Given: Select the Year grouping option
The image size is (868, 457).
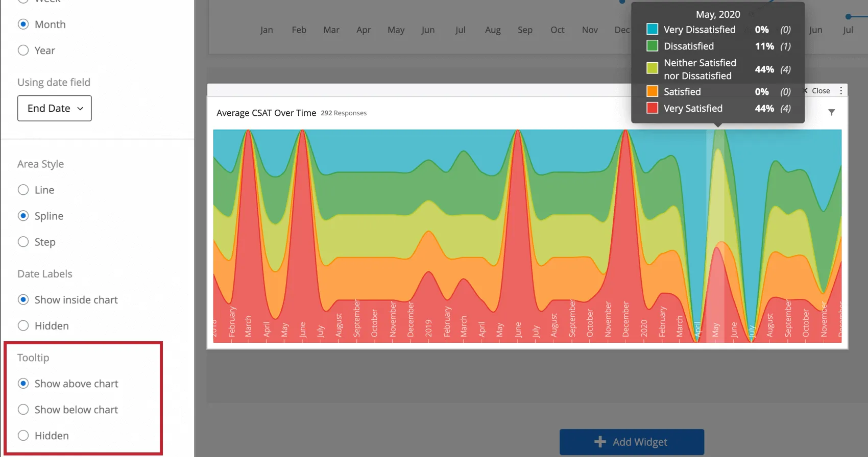Looking at the screenshot, I should point(23,50).
